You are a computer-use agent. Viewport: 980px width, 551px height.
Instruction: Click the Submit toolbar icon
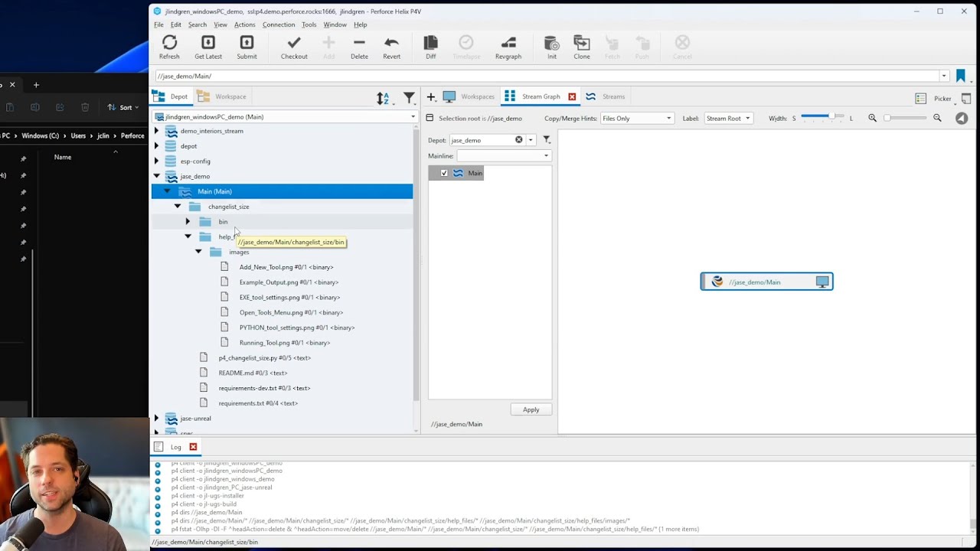tap(247, 47)
